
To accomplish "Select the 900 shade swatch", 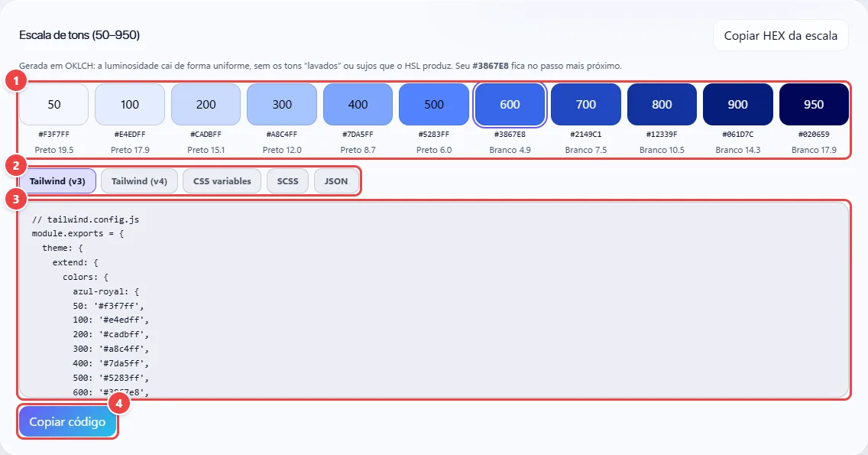I will point(738,104).
